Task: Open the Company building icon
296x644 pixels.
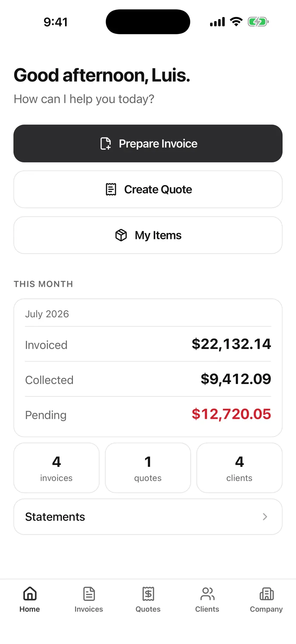Action: click(266, 594)
